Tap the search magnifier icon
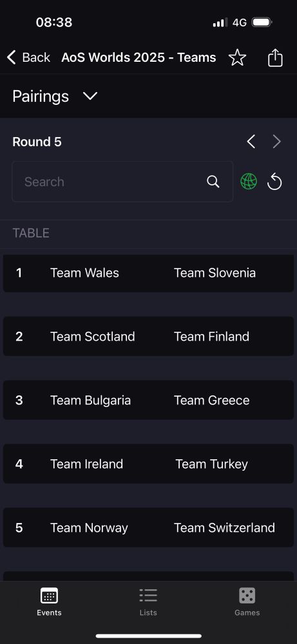297x644 pixels. click(x=213, y=182)
